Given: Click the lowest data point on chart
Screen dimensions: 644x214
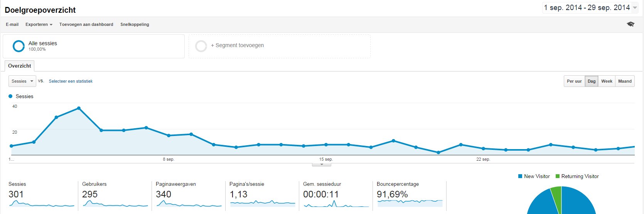Looking at the screenshot, I should (438, 153).
